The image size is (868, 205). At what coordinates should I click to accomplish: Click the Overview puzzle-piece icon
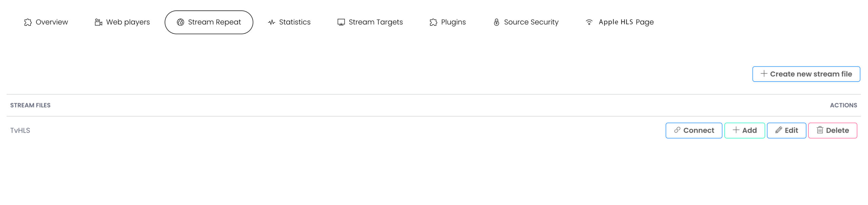[28, 22]
